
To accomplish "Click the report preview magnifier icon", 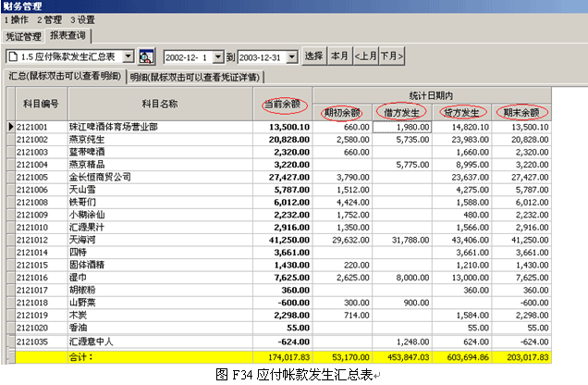I will 147,57.
